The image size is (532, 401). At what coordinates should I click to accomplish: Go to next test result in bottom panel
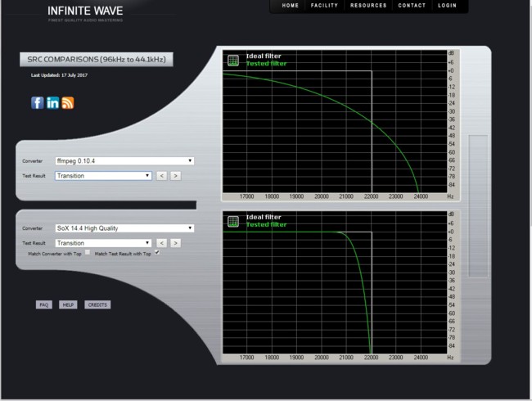pos(175,243)
